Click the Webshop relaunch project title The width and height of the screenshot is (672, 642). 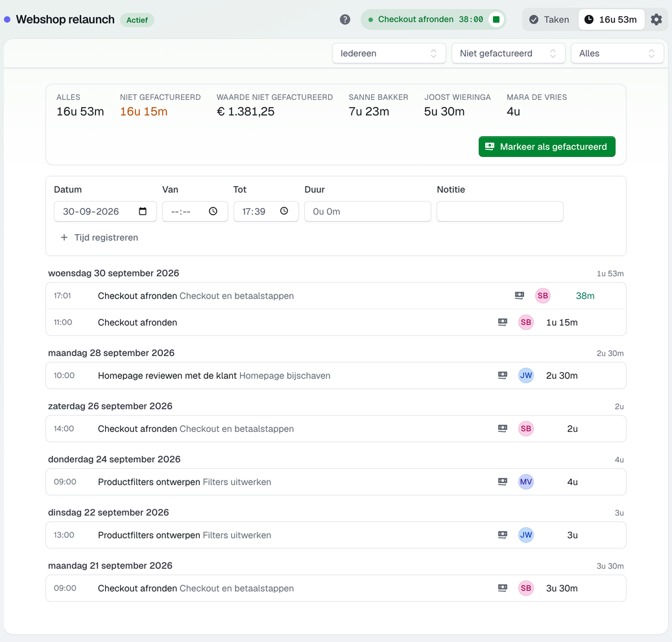[65, 19]
